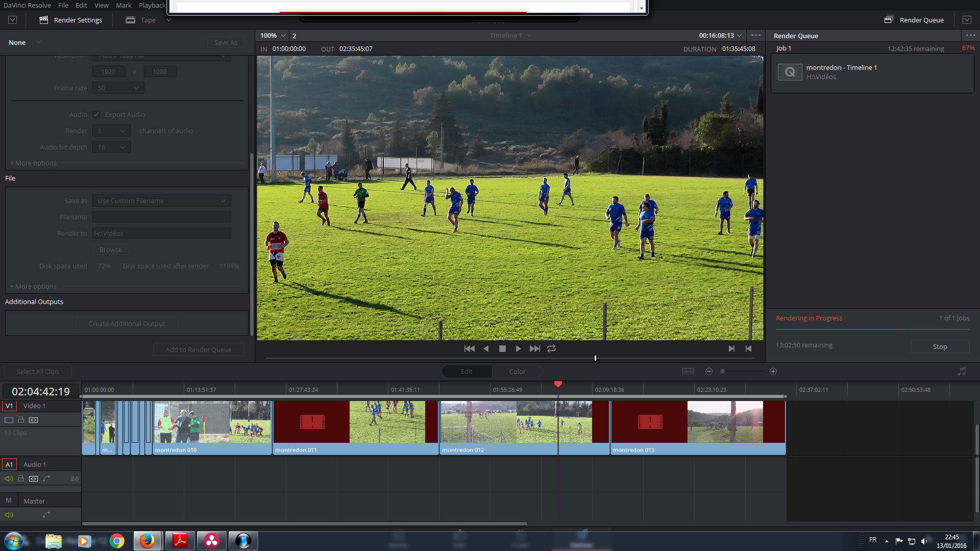
Task: Open audio channels Render dropdown
Action: click(x=111, y=131)
